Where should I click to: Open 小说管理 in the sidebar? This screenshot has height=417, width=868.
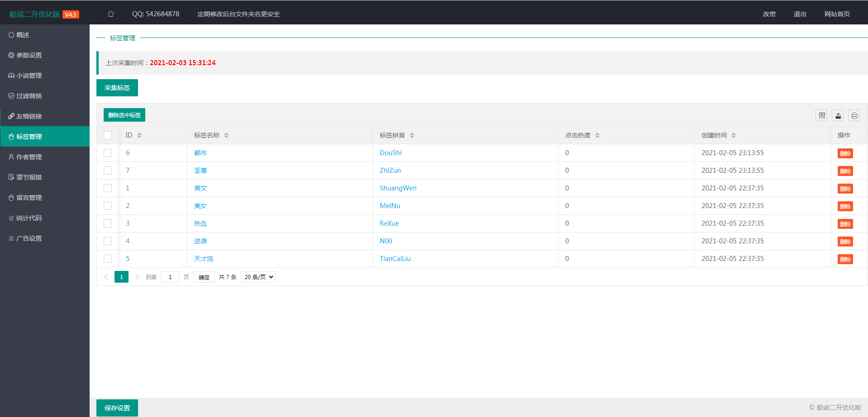click(45, 76)
